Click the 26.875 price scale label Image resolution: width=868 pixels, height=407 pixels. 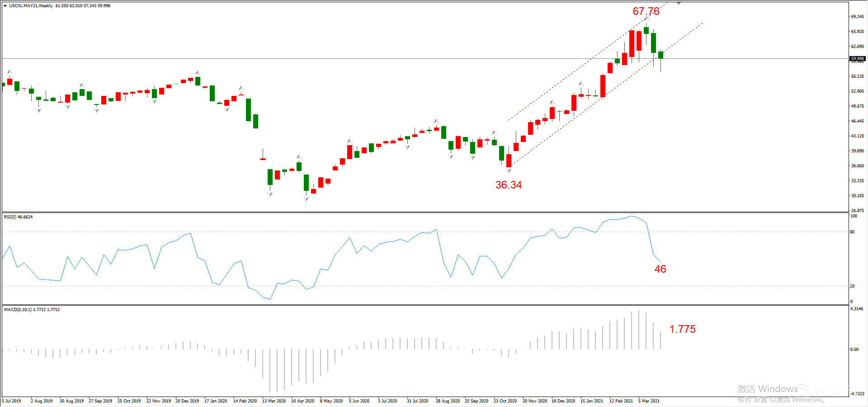(857, 211)
